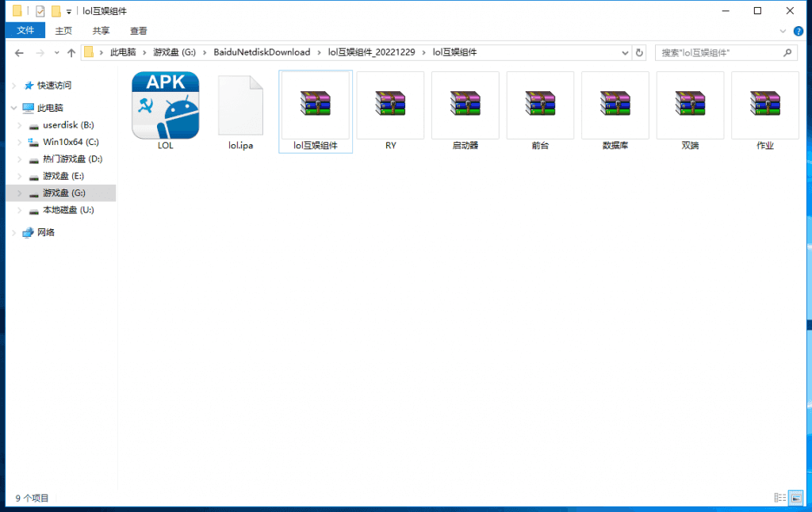The height and width of the screenshot is (512, 812).
Task: Select the RY archive icon
Action: point(390,104)
